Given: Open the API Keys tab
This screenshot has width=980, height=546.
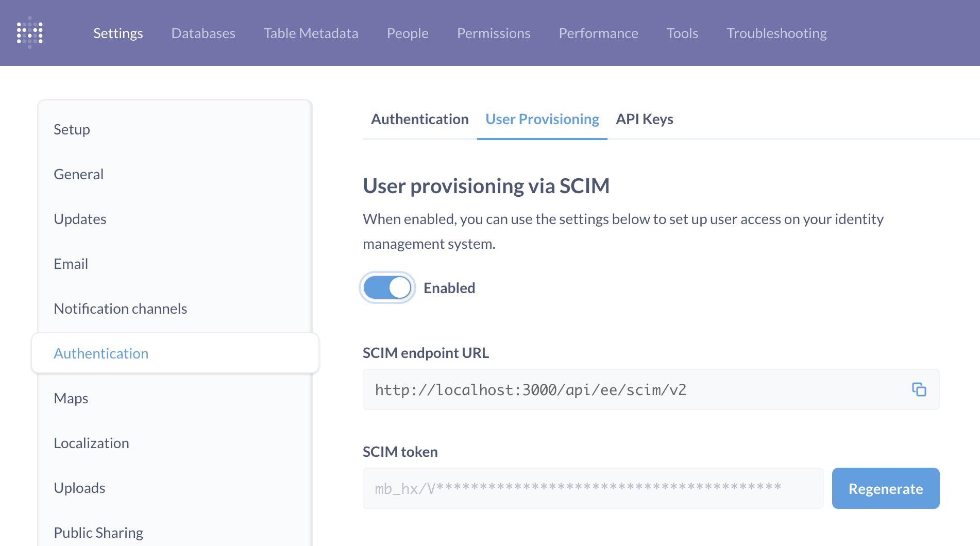Looking at the screenshot, I should point(644,119).
